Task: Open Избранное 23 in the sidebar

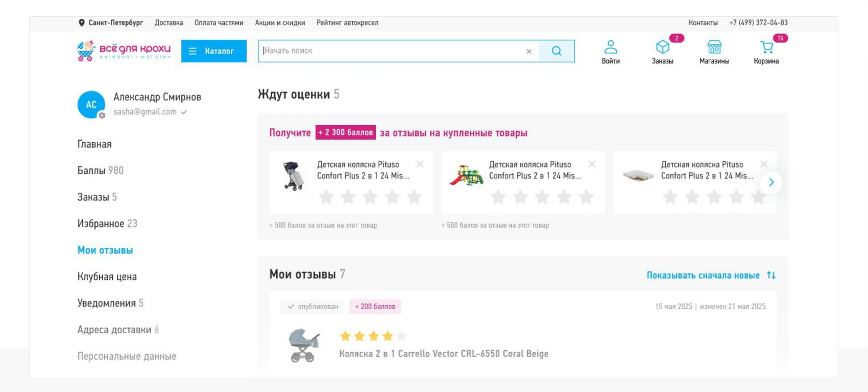Action: coord(107,224)
